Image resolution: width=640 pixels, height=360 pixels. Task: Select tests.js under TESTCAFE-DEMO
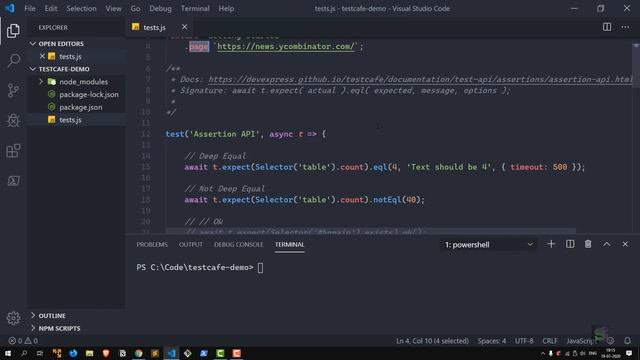[70, 120]
